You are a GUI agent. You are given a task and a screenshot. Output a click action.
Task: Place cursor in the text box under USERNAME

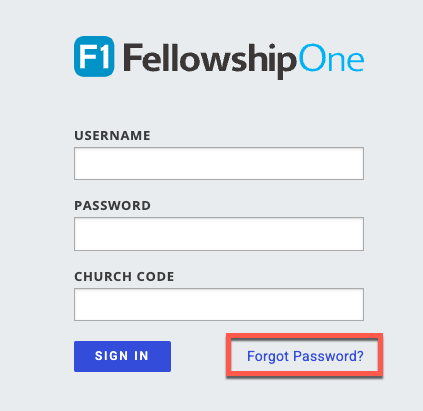click(x=219, y=163)
